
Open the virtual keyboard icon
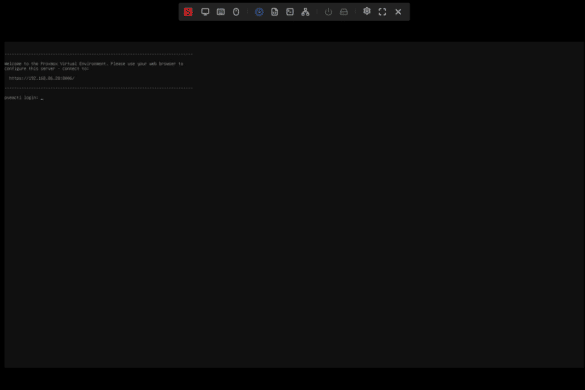(220, 12)
